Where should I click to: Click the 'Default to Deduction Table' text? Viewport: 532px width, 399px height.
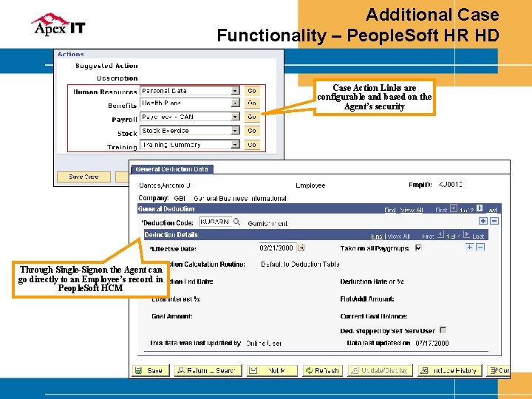pos(300,264)
